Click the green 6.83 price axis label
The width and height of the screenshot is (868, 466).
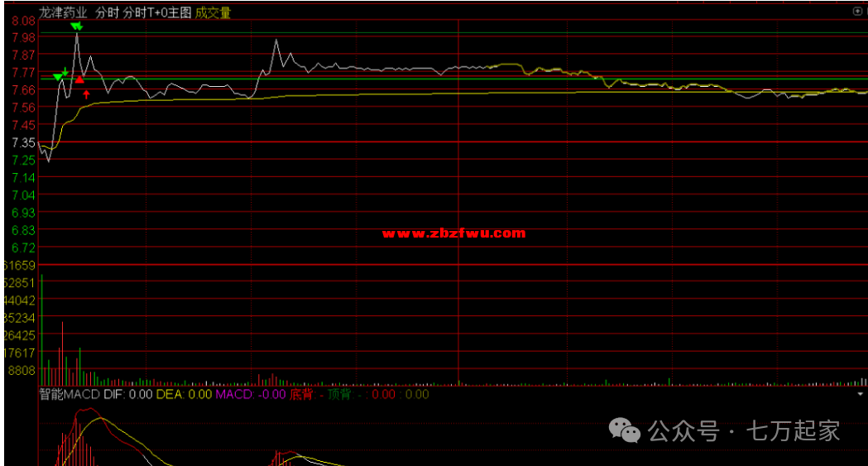(24, 230)
